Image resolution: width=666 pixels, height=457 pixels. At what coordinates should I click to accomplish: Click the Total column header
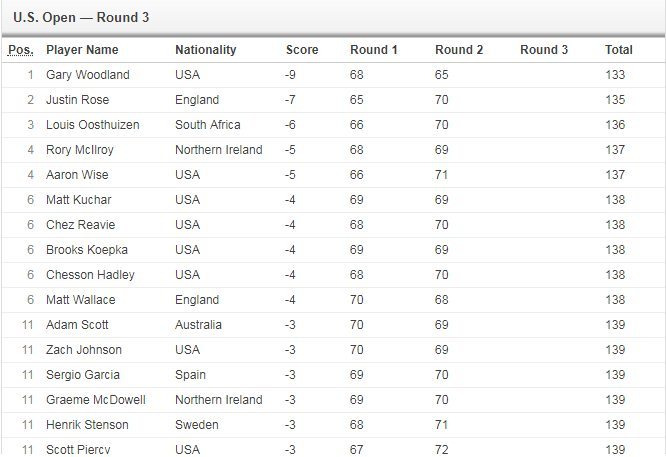pyautogui.click(x=618, y=50)
